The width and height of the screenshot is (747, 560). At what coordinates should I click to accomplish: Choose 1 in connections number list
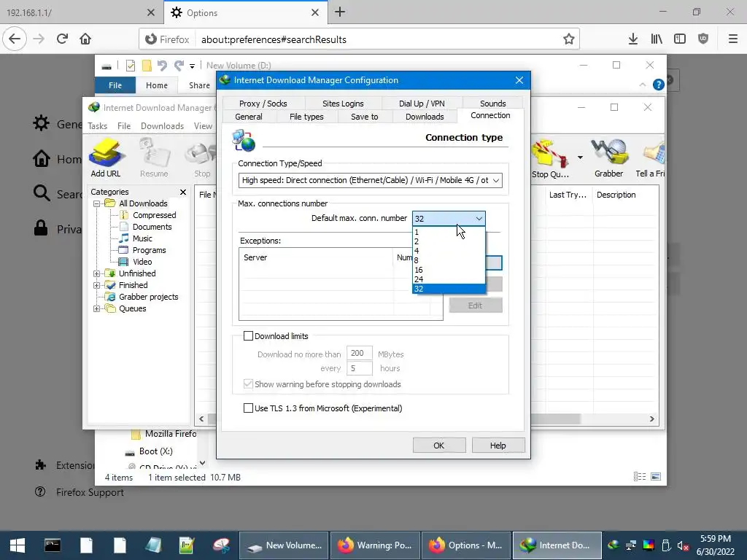tap(449, 233)
